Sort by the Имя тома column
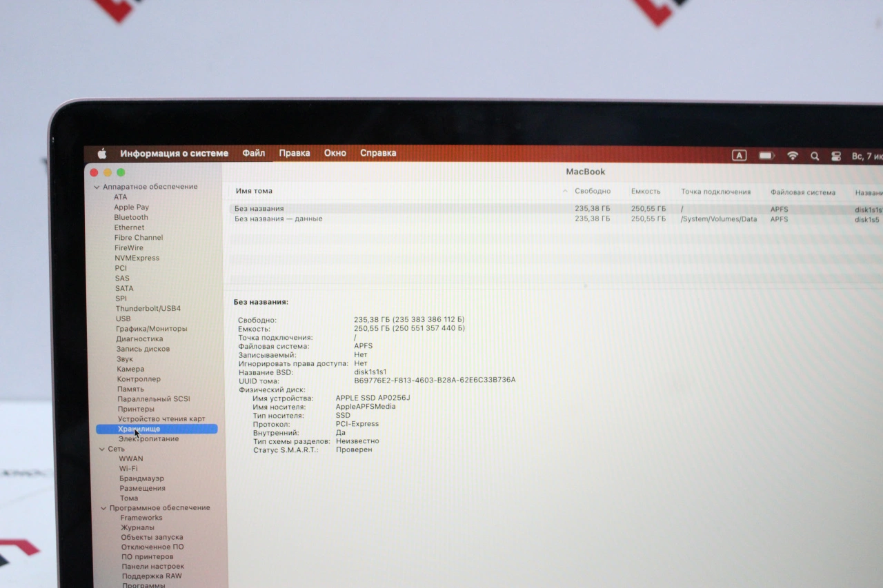Viewport: 883px width, 588px height. tap(254, 191)
